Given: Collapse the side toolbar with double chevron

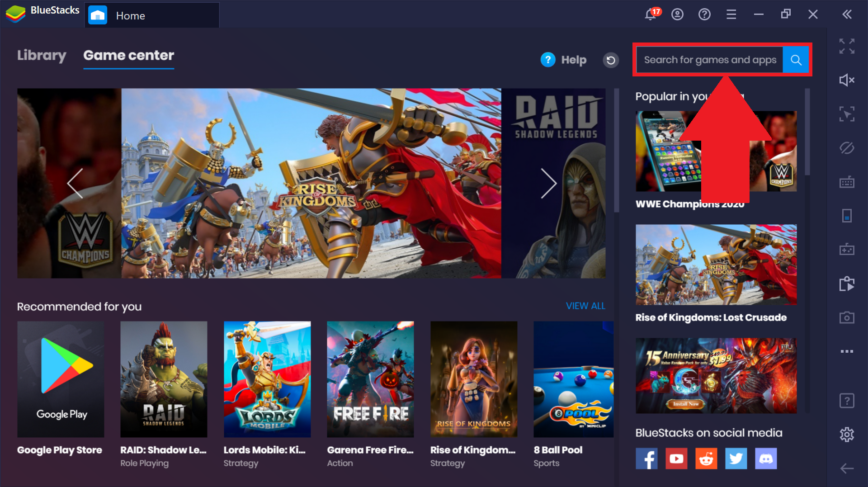Looking at the screenshot, I should tap(847, 14).
